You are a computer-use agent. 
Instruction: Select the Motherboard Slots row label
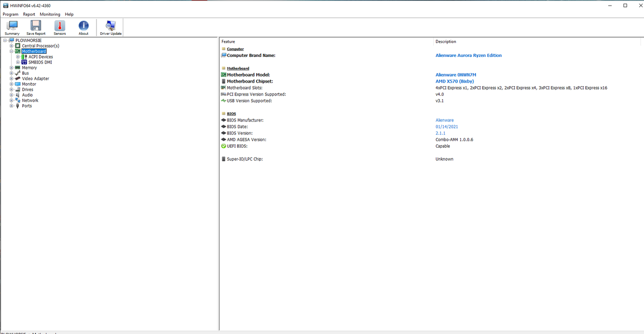(245, 88)
